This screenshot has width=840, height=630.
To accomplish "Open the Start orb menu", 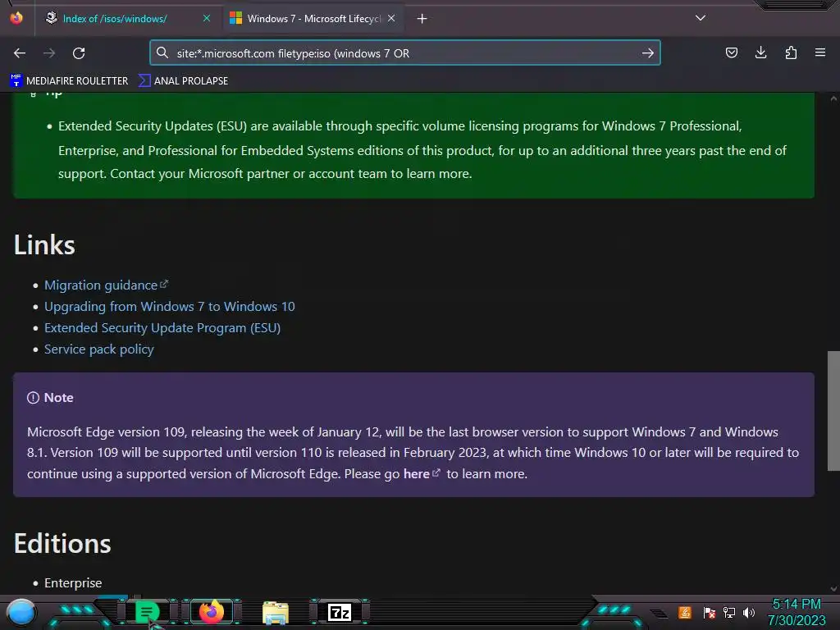I will (21, 612).
